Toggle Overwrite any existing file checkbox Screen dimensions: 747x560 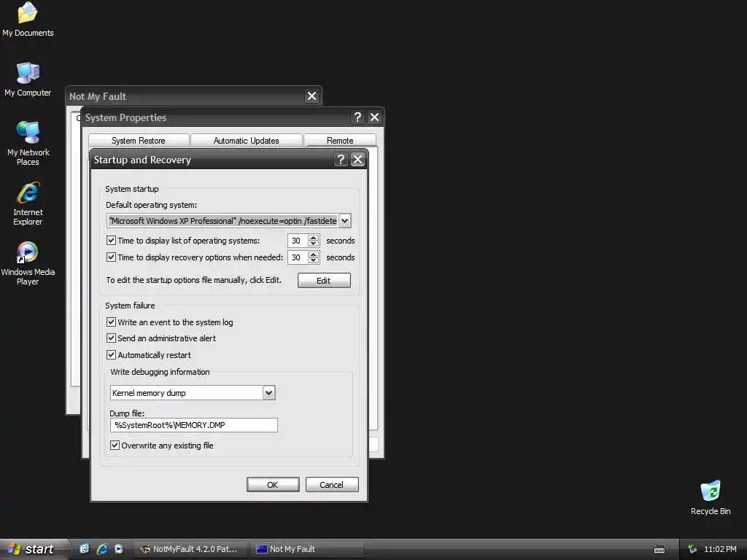115,446
